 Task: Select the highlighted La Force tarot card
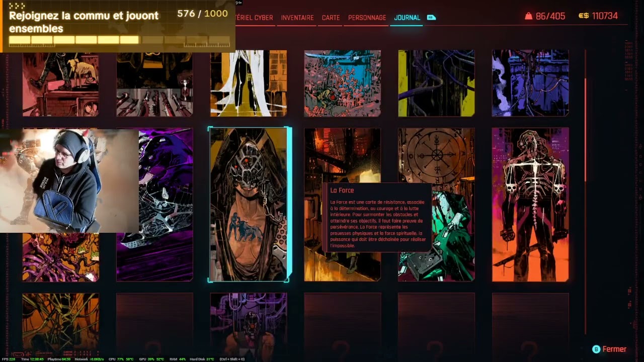(249, 205)
